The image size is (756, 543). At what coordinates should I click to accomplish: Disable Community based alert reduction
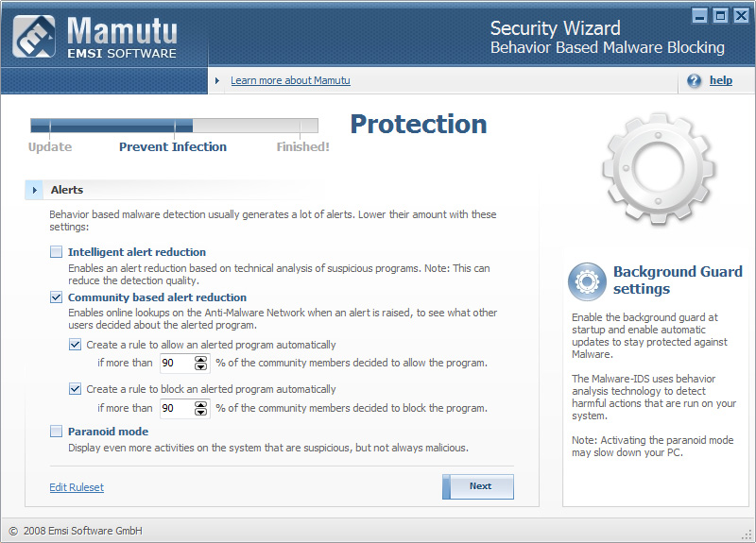coord(57,297)
